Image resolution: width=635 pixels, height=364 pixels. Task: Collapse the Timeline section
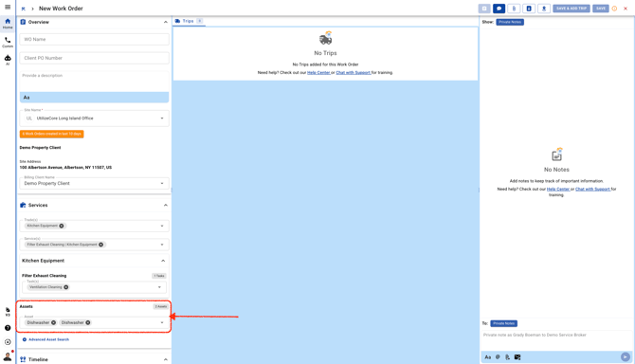[x=165, y=359]
